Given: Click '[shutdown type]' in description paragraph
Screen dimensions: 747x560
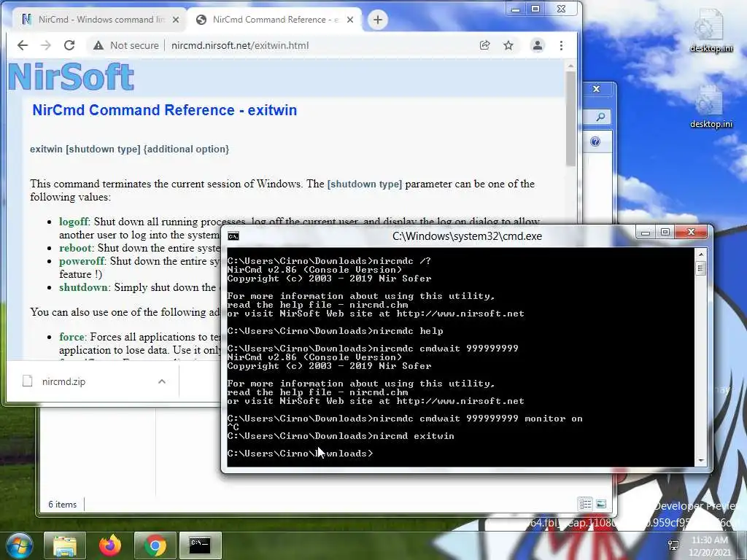Looking at the screenshot, I should pyautogui.click(x=365, y=184).
